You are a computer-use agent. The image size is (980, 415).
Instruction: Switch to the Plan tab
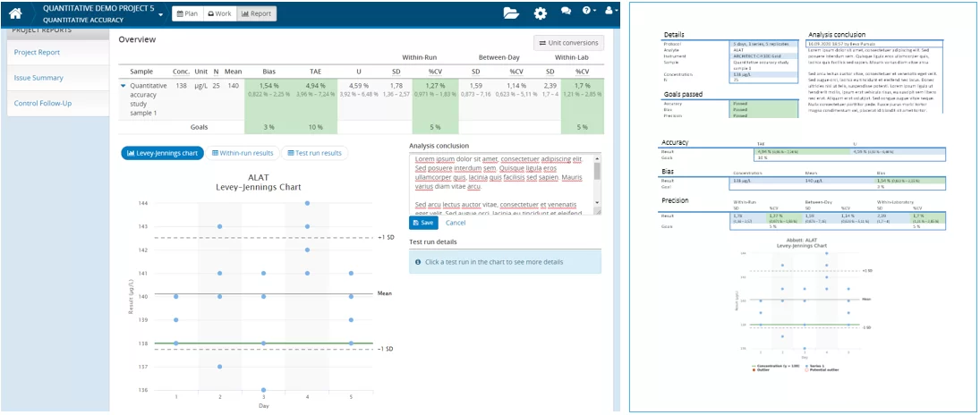[x=186, y=14]
